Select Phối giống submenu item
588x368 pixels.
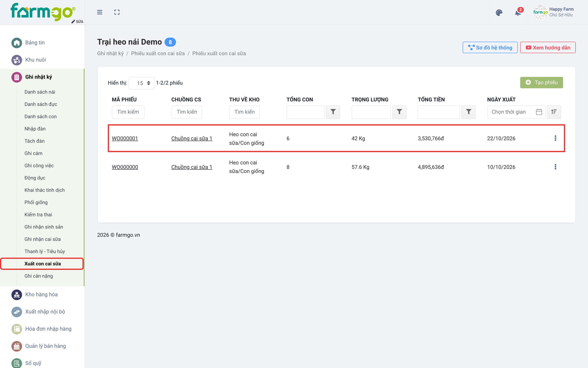point(36,202)
